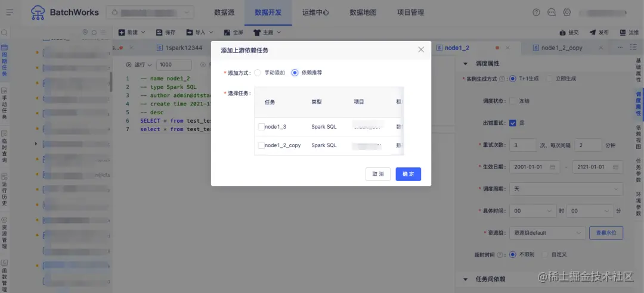Click the list filter icon above task tree
This screenshot has width=644, height=293.
103,32
